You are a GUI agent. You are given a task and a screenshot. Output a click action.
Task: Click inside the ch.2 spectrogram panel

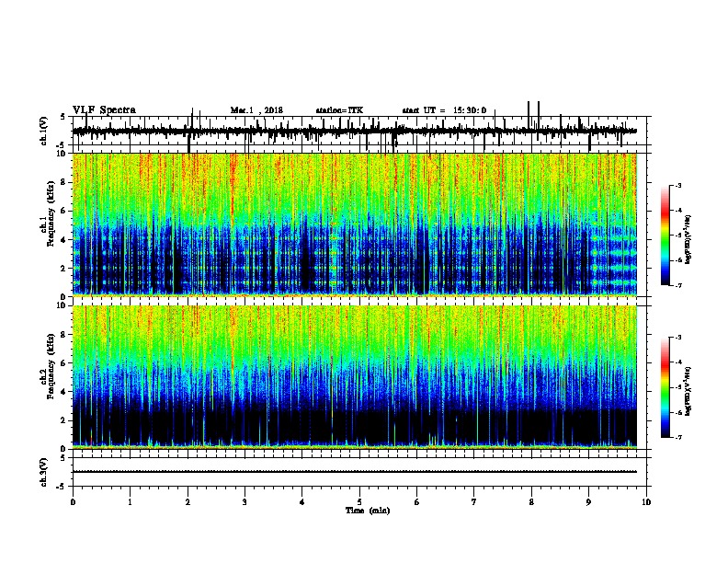click(x=354, y=377)
